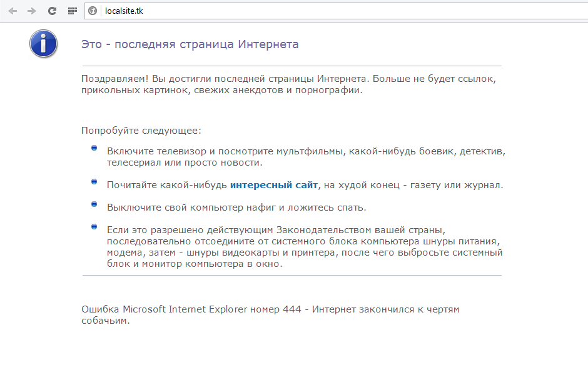Click bullet icon beside "Выключите свой компьютер"

tap(94, 204)
